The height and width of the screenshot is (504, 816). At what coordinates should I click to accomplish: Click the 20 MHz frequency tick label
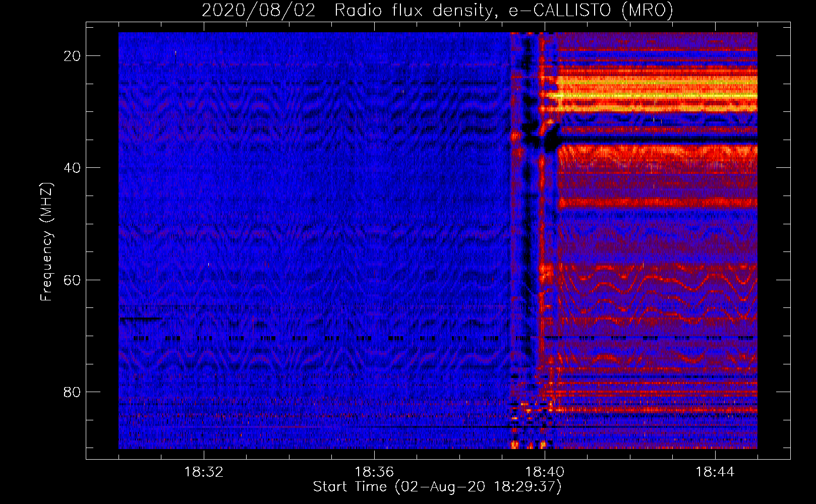coord(73,56)
